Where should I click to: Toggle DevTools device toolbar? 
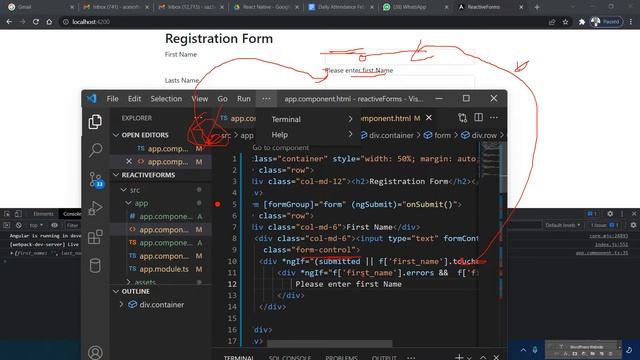pos(18,213)
